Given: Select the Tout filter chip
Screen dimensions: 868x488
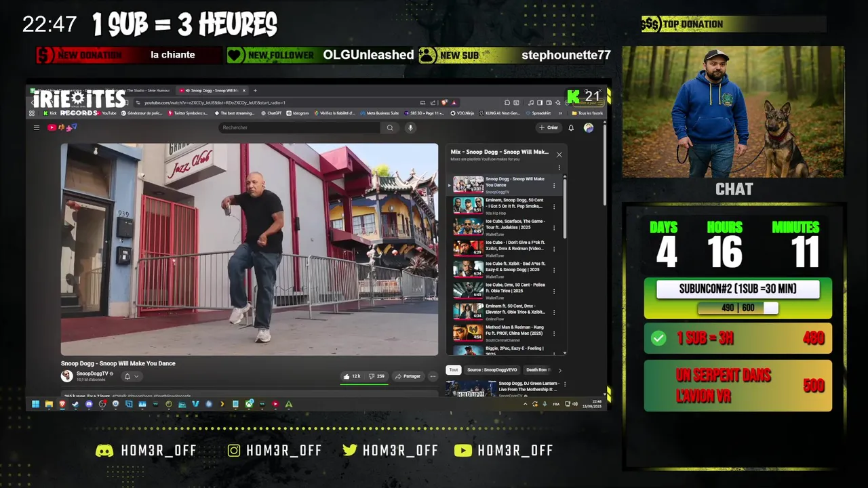Looking at the screenshot, I should [x=453, y=370].
